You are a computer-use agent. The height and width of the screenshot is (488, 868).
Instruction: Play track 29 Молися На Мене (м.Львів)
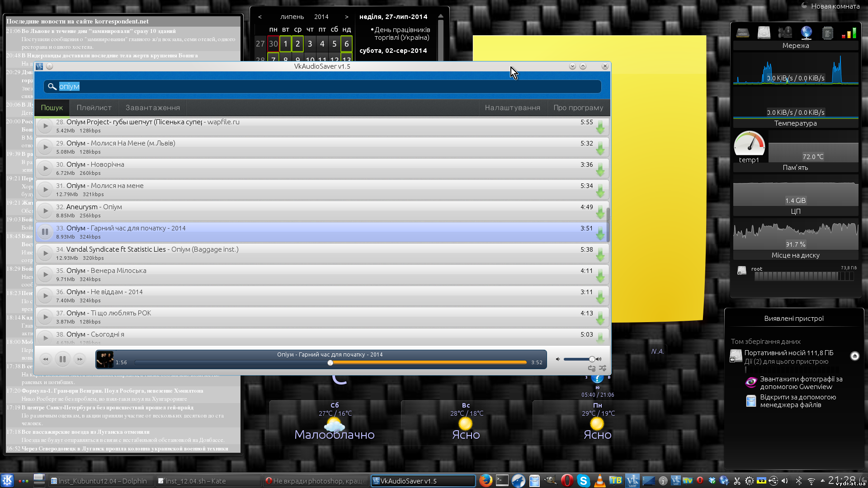coord(45,147)
